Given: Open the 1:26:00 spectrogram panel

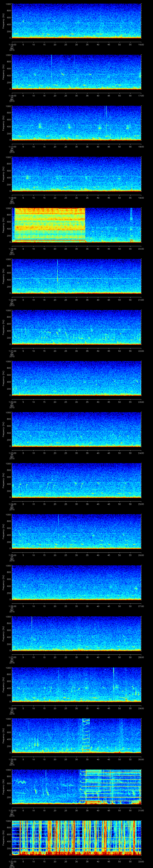Looking at the screenshot, I should pyautogui.click(x=76, y=582).
